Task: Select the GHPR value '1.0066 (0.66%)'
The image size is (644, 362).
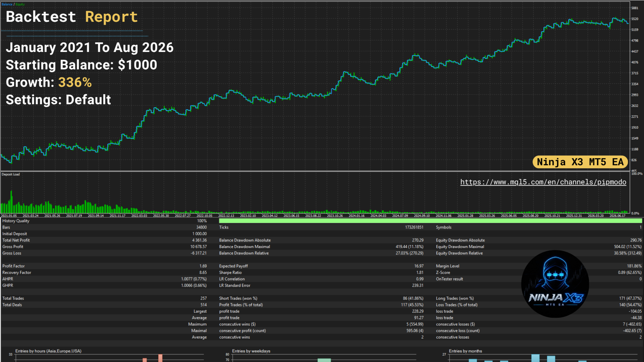Action: coord(194,286)
